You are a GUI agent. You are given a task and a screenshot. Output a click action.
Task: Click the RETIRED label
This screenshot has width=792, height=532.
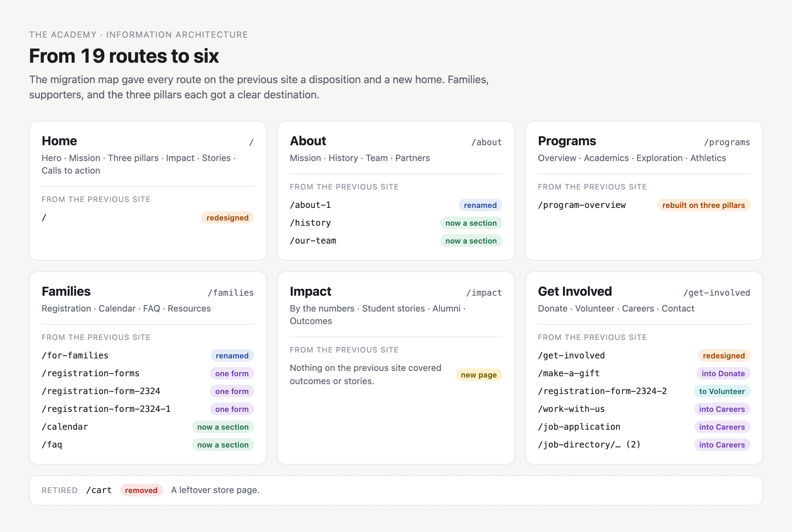(60, 490)
